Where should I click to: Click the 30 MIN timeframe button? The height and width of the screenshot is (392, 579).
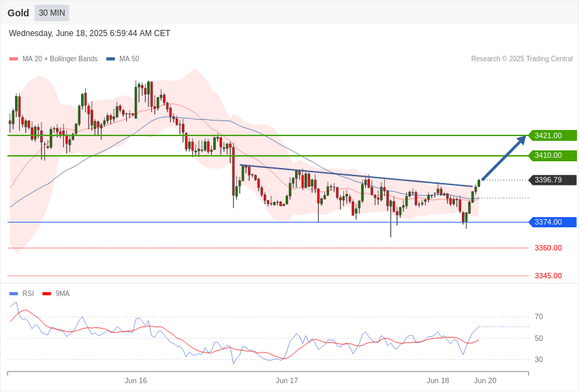(x=52, y=13)
